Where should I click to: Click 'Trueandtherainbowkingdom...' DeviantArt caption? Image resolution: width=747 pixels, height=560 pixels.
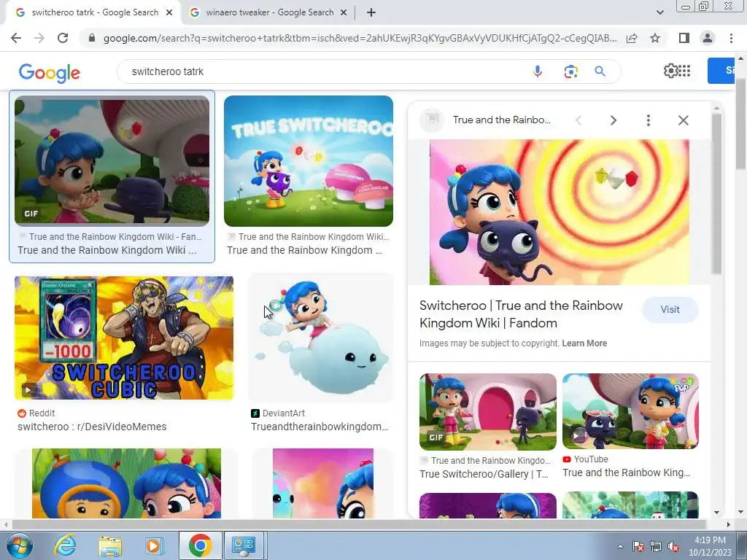[320, 427]
